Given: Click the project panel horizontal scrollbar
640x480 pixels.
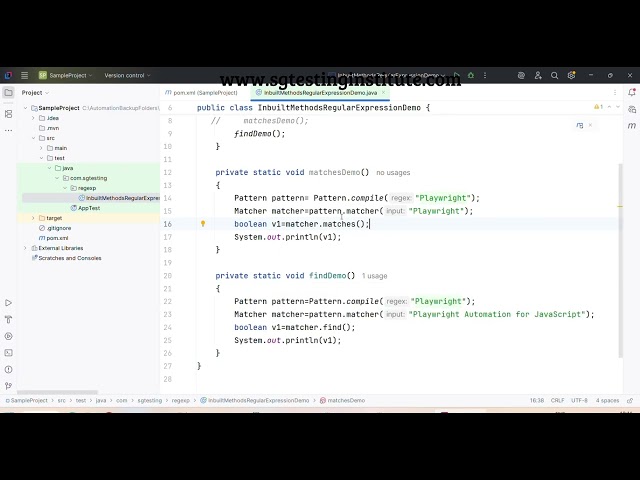Looking at the screenshot, I should (57, 392).
